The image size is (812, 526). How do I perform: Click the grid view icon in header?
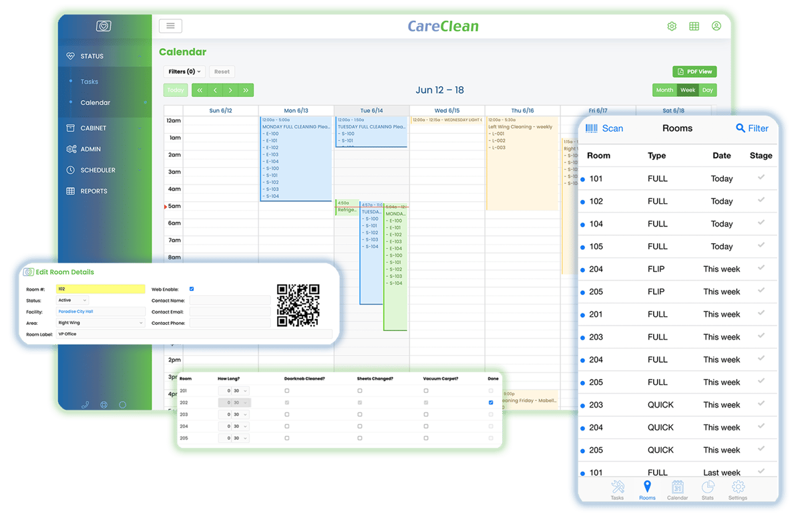694,27
